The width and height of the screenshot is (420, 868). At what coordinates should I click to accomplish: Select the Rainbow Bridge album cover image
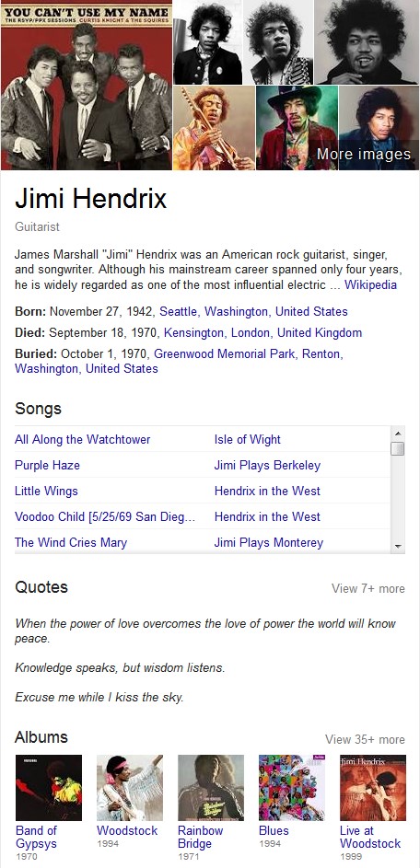211,787
